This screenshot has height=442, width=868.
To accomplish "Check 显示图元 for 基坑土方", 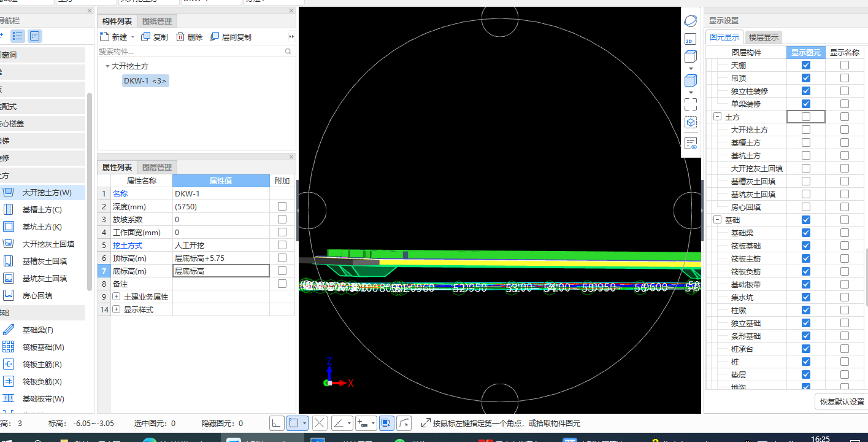I will 806,155.
